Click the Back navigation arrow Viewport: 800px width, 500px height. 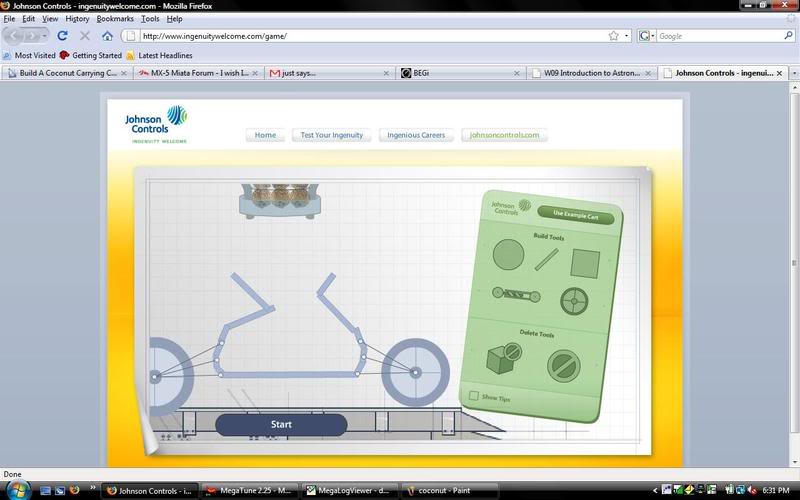click(x=14, y=36)
